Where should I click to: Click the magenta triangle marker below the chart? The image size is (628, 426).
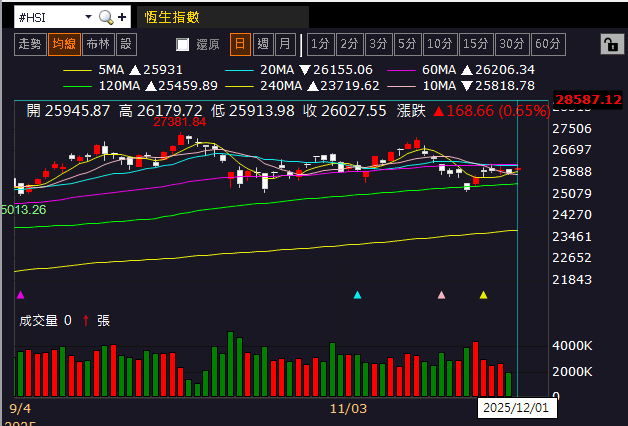coord(21,295)
